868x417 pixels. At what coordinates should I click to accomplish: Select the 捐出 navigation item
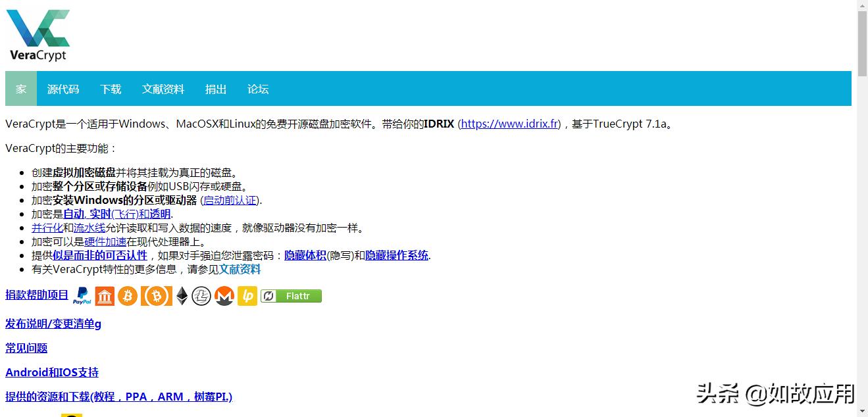(x=216, y=89)
